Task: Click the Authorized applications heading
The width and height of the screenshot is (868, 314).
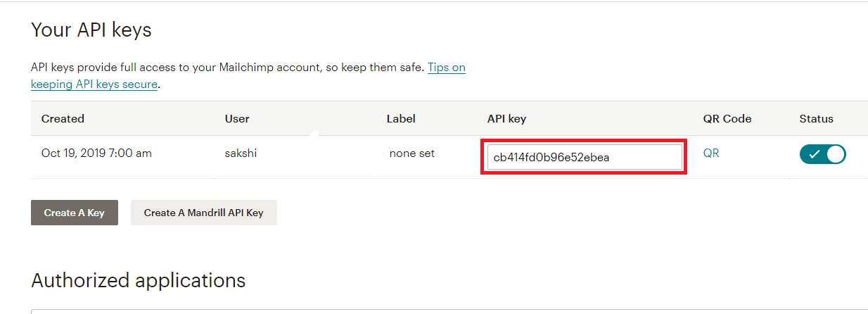Action: (139, 280)
